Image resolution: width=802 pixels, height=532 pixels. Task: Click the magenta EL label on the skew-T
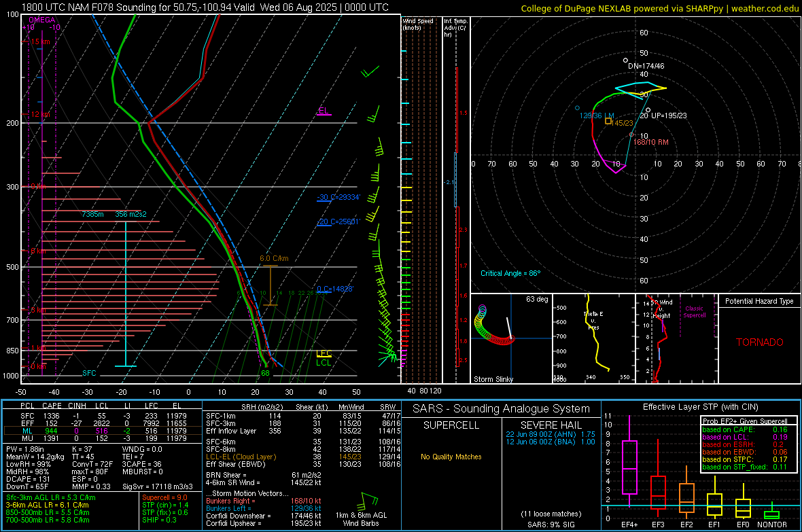(x=324, y=111)
